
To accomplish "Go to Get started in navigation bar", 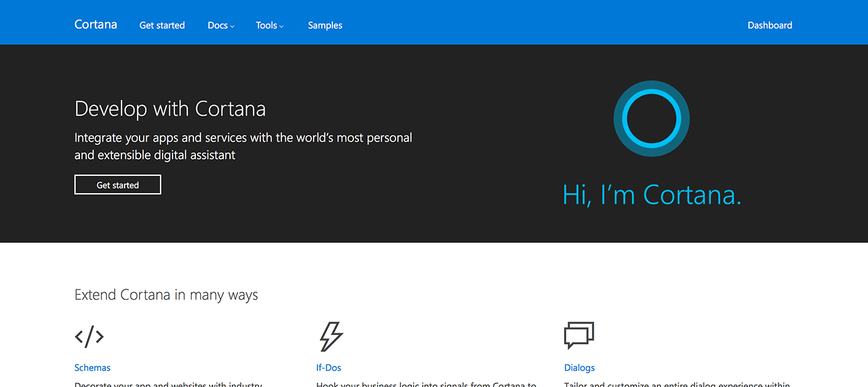I will pyautogui.click(x=162, y=25).
